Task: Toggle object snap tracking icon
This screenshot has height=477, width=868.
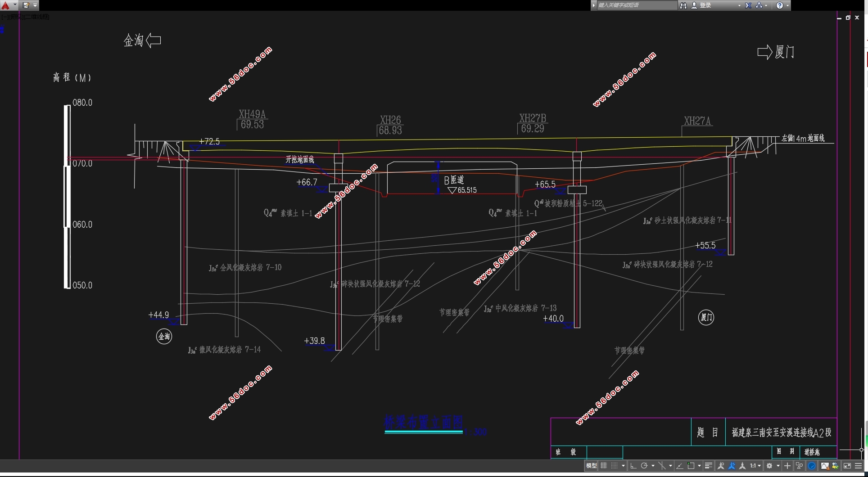Action: pos(680,466)
